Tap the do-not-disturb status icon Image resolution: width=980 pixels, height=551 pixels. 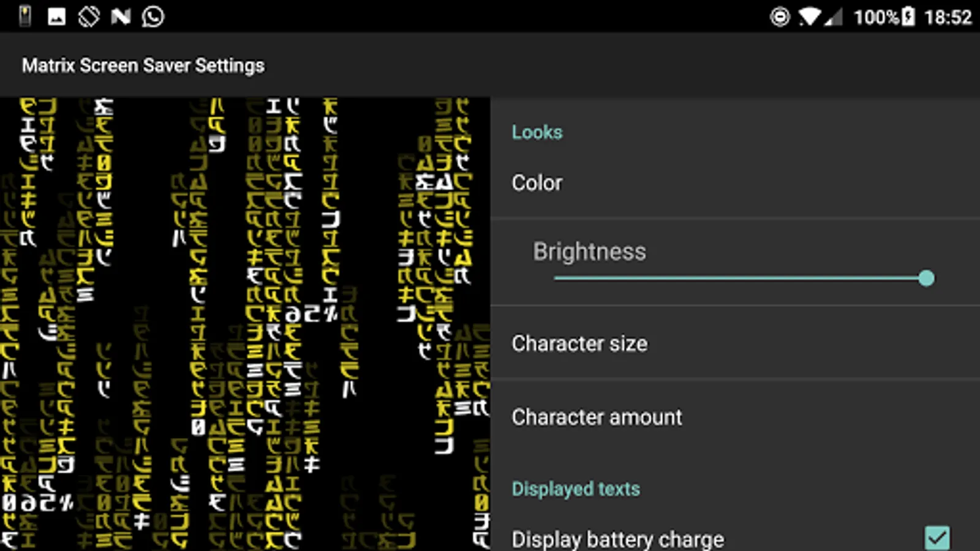click(x=780, y=17)
